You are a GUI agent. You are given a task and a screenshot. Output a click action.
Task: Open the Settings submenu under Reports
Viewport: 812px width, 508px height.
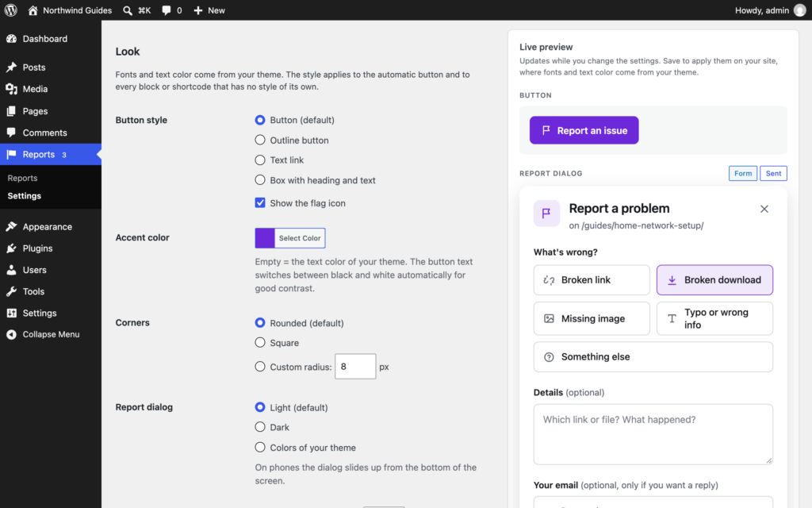25,196
